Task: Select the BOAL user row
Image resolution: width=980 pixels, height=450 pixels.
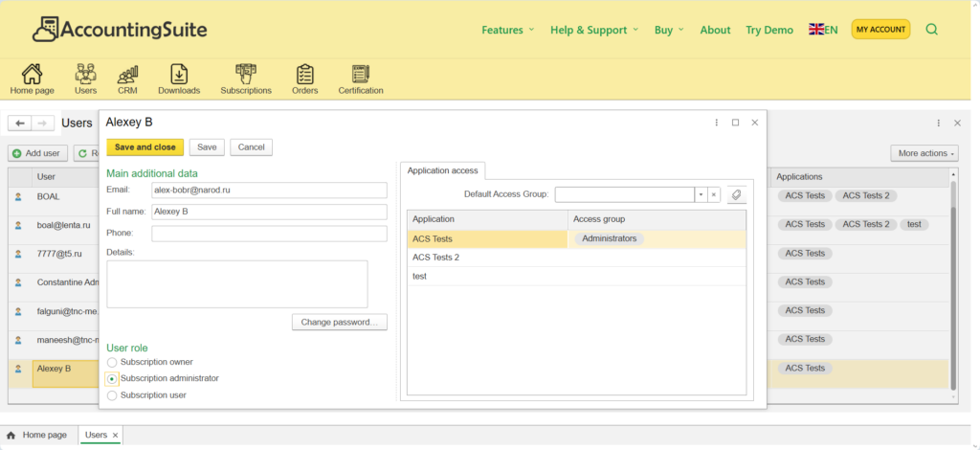Action: coord(54,201)
